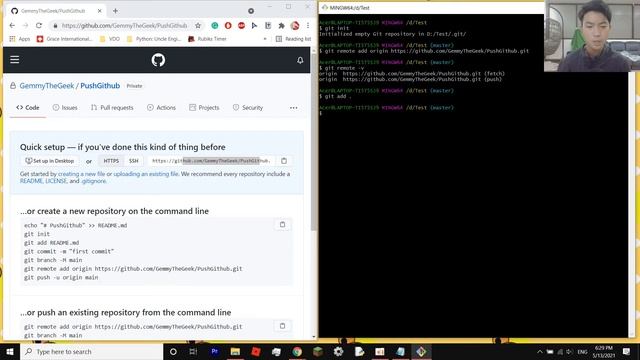Open the Pull requests tab
Screen dimensions: 640x360
[x=112, y=108]
